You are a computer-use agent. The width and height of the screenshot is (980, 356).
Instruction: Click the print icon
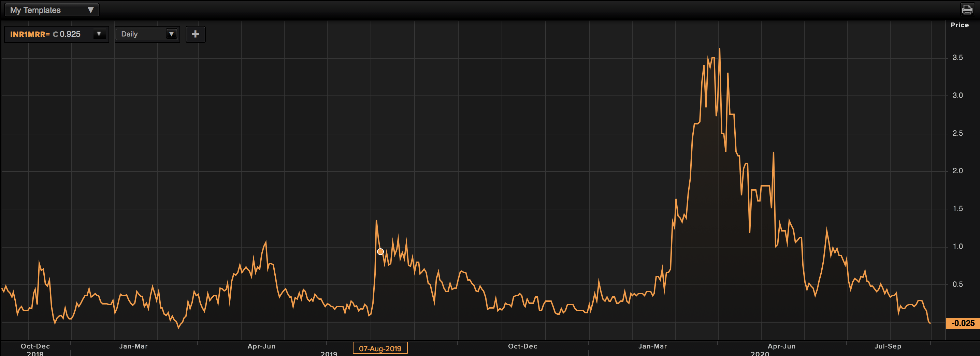click(967, 9)
